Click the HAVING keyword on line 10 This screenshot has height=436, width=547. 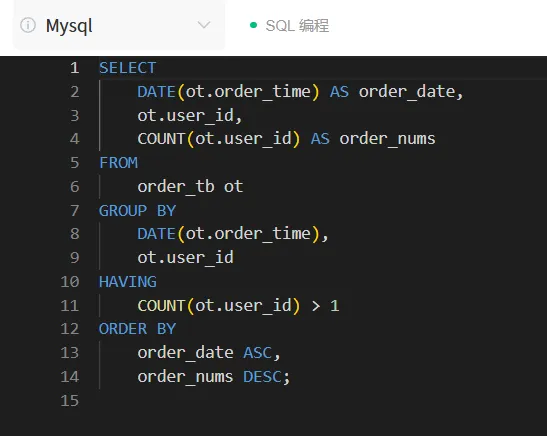[x=128, y=282]
